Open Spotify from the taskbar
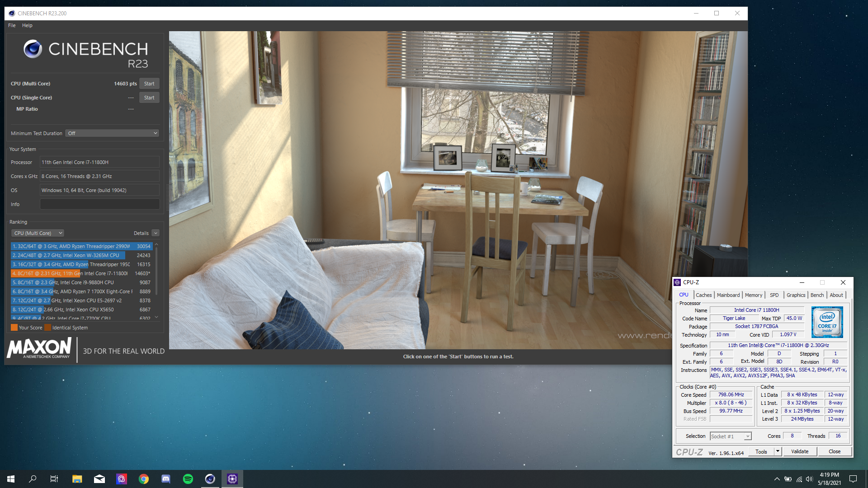Screen dimensions: 868x488 click(188, 479)
